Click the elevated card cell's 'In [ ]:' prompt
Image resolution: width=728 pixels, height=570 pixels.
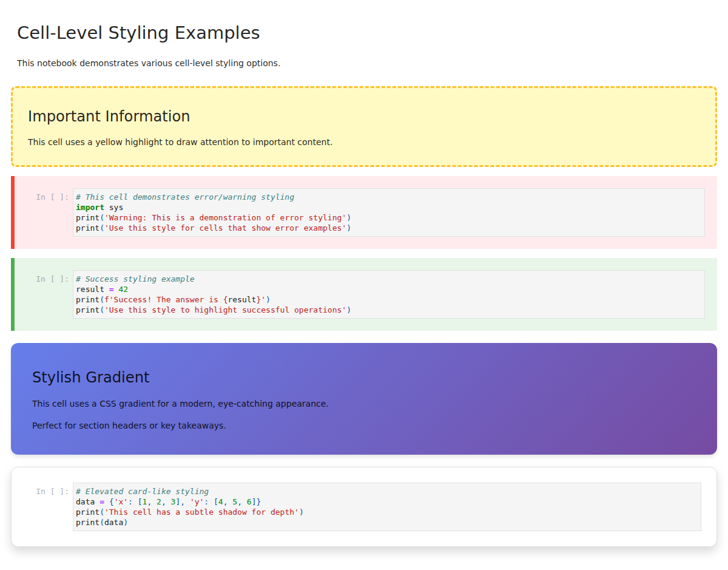(52, 492)
